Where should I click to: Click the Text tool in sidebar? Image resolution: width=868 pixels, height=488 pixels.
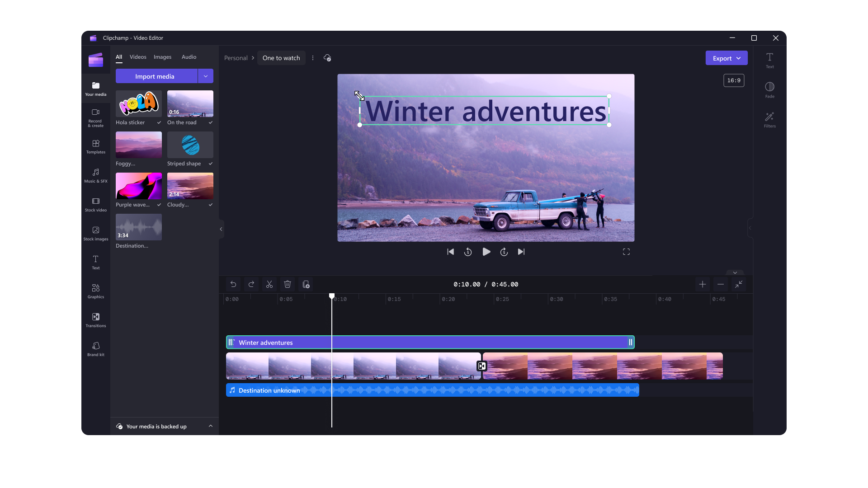(x=95, y=262)
